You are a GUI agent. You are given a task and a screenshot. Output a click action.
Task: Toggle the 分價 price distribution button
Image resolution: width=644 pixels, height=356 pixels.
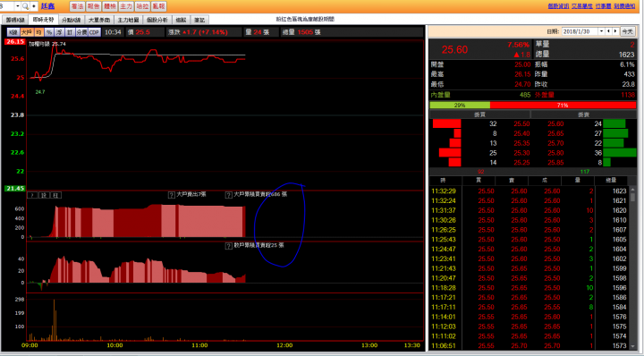point(81,32)
